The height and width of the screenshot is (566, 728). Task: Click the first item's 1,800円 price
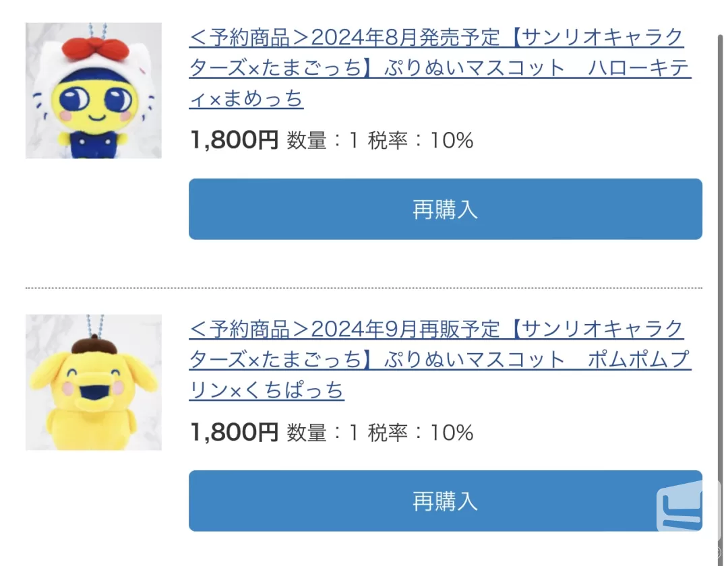(x=235, y=139)
